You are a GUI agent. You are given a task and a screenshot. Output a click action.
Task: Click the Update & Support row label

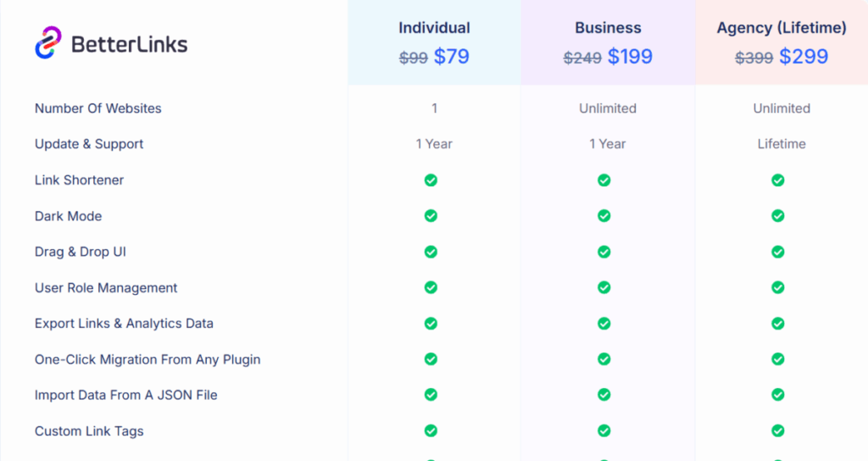(x=89, y=144)
